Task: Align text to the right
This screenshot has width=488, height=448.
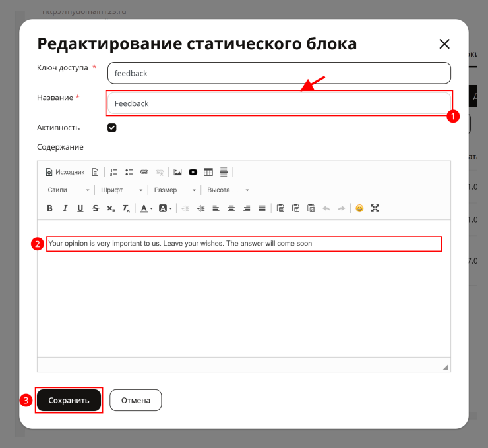Action: click(247, 208)
